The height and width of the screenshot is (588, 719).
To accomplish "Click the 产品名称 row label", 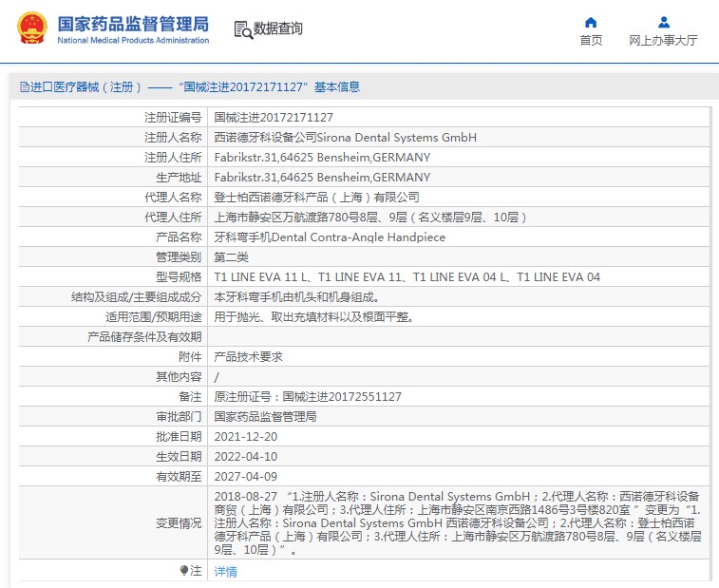I will 179,237.
